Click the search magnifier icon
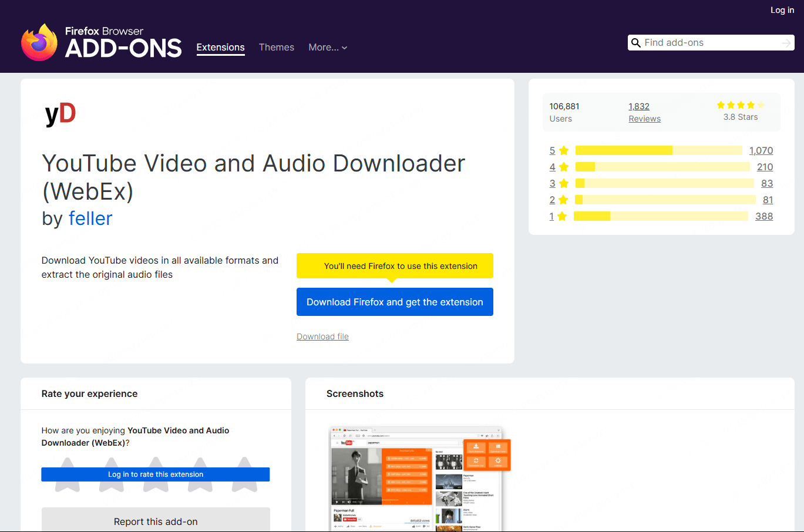Image resolution: width=804 pixels, height=532 pixels. [635, 43]
